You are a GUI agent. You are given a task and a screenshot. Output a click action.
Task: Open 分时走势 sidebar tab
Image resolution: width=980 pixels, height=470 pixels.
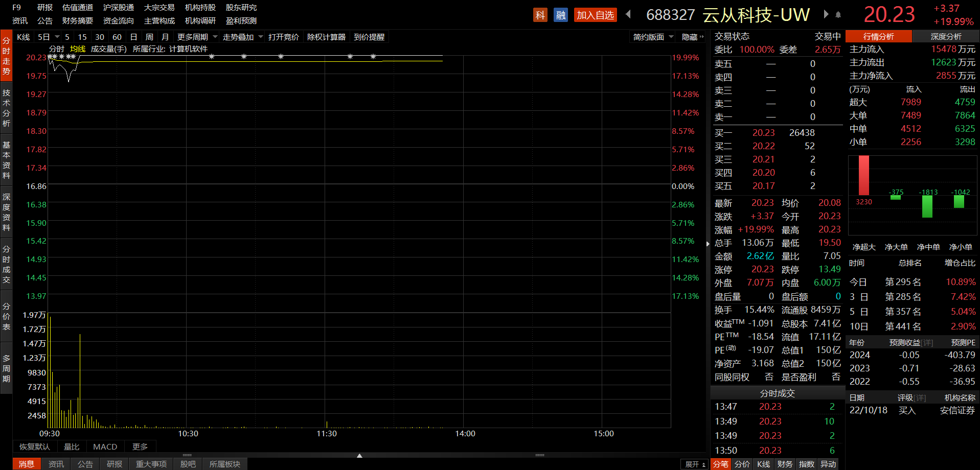pos(6,56)
